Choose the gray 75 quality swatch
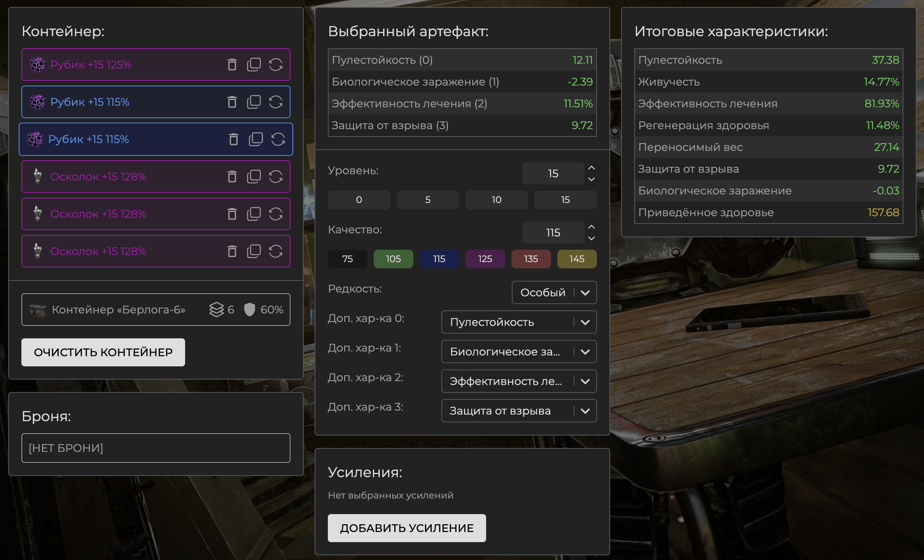 [348, 259]
